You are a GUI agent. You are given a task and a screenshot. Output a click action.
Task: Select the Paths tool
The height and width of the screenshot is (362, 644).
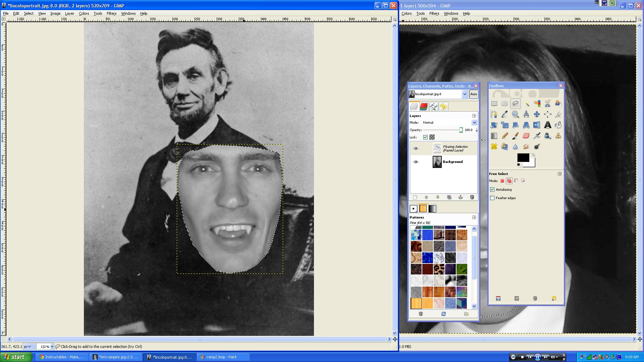pos(494,114)
